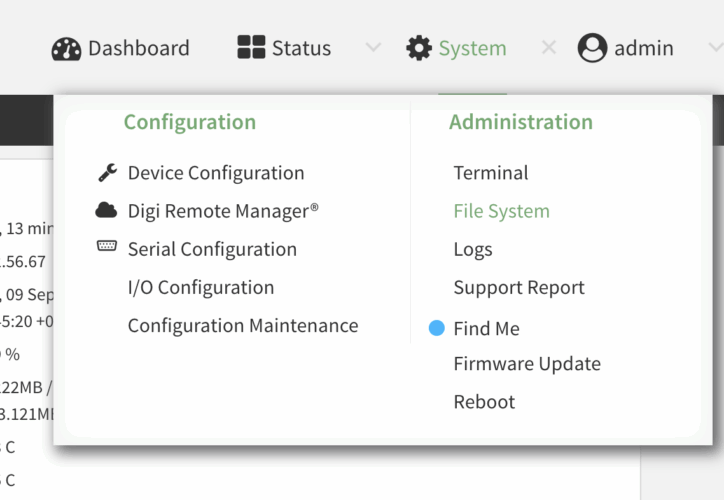
Task: Click the wrench icon beside Device Configuration
Action: (107, 173)
